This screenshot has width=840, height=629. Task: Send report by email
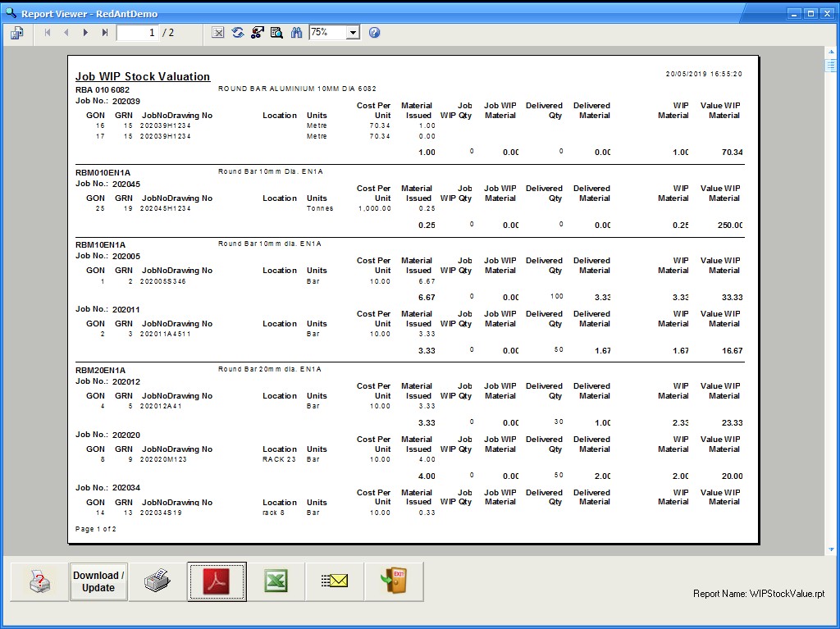point(335,581)
